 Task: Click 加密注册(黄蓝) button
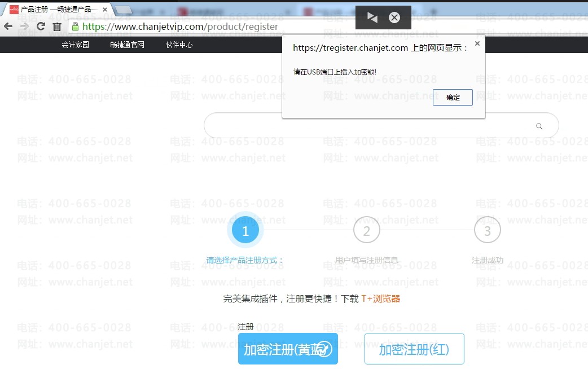pyautogui.click(x=288, y=349)
